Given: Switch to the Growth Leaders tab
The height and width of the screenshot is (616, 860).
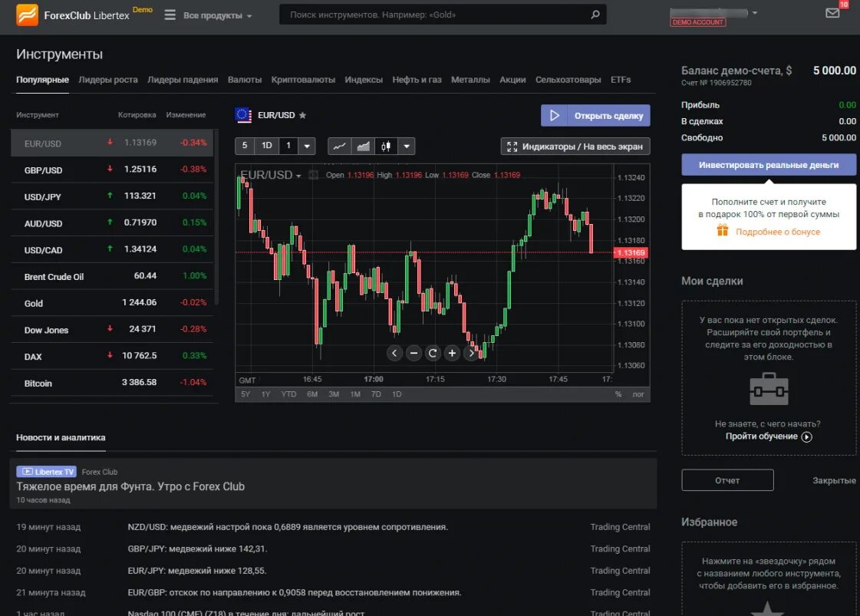Looking at the screenshot, I should pos(108,80).
